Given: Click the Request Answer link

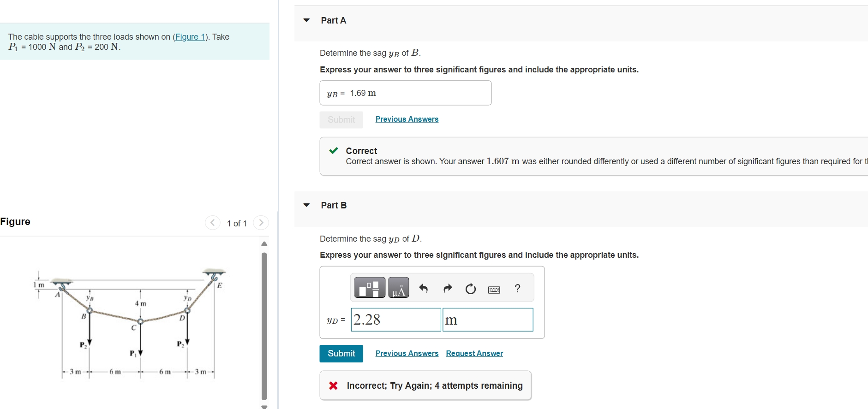Looking at the screenshot, I should click(x=474, y=354).
